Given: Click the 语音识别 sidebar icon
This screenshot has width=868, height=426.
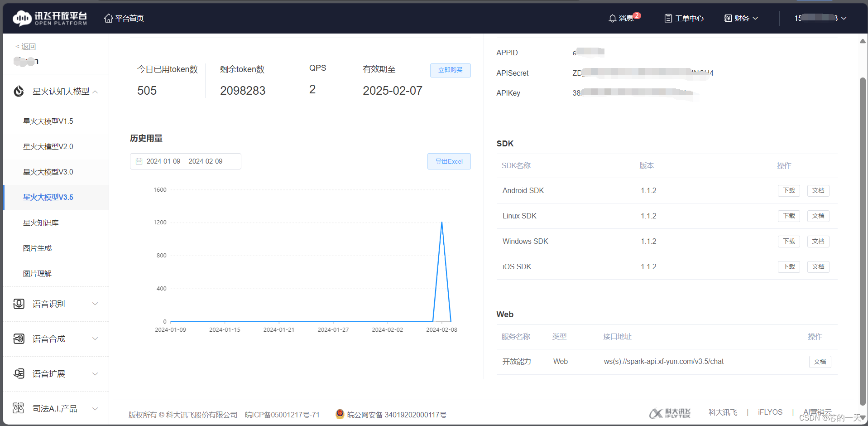Looking at the screenshot, I should click(19, 304).
